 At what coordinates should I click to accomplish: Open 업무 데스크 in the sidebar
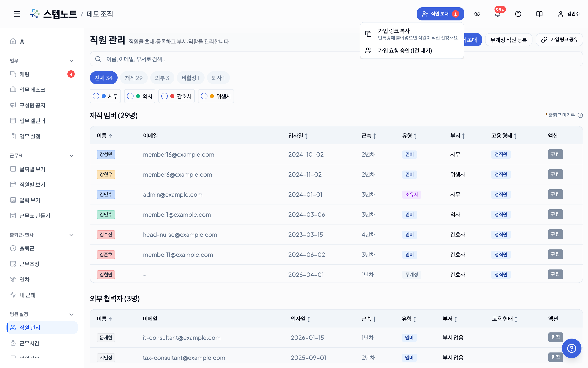(x=42, y=90)
